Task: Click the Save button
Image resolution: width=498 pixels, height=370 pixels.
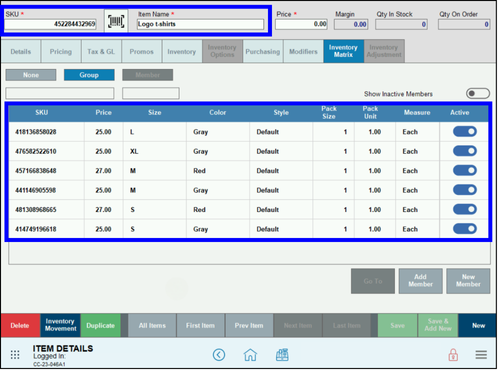Action: click(397, 325)
